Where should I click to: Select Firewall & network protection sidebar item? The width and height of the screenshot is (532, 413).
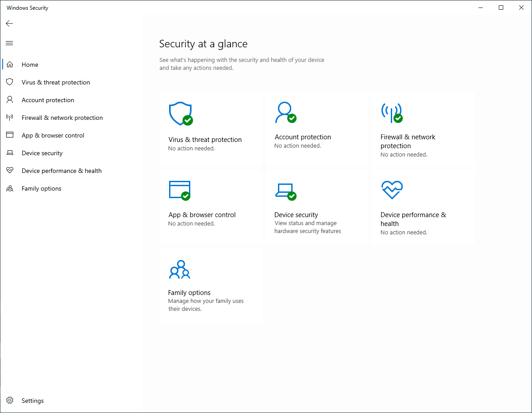click(x=62, y=118)
